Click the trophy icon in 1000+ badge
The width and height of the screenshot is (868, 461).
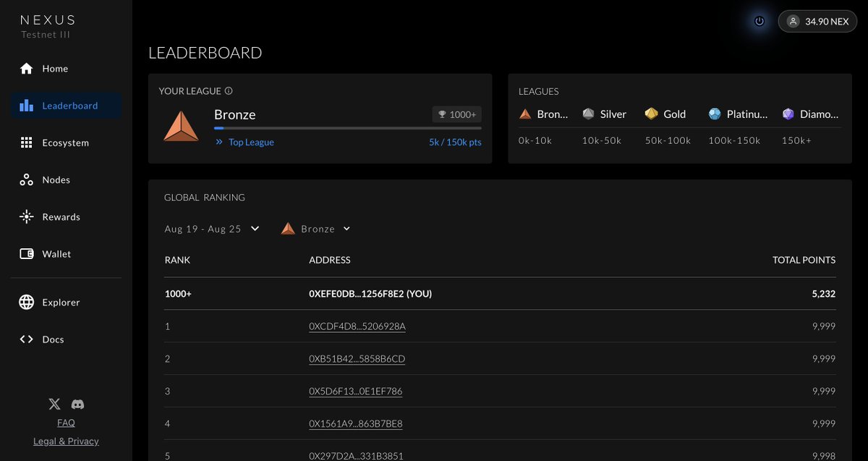442,115
